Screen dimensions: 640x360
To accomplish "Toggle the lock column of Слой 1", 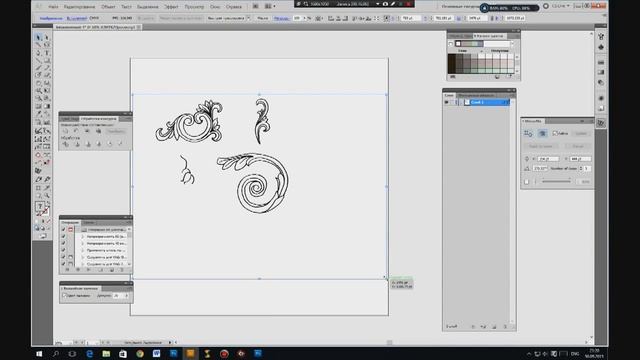I will pos(452,102).
